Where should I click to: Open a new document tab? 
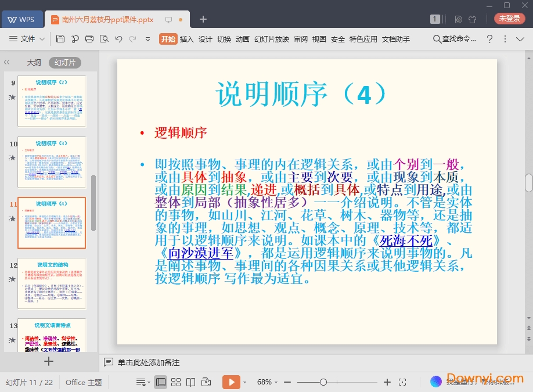coord(203,19)
